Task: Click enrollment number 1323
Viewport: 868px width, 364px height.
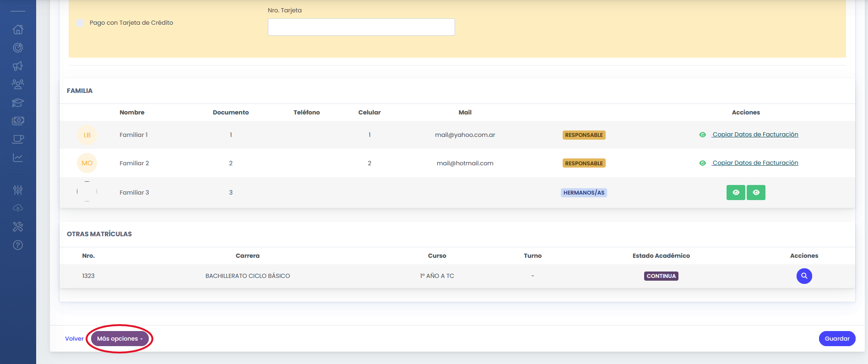Action: coord(88,276)
